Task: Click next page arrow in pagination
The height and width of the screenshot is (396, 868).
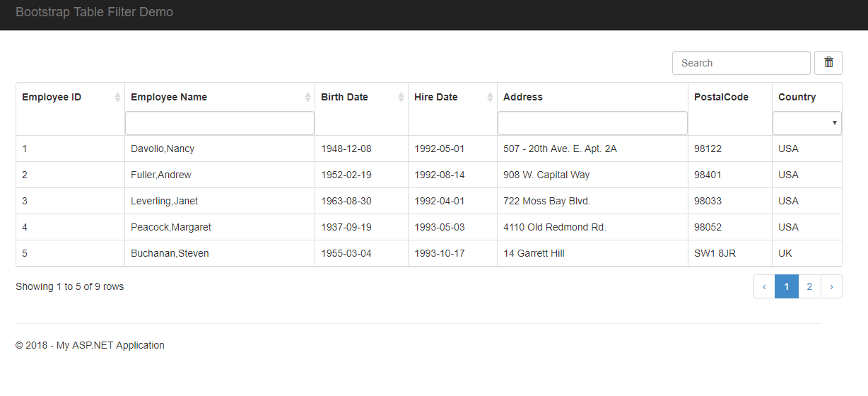Action: (831, 286)
